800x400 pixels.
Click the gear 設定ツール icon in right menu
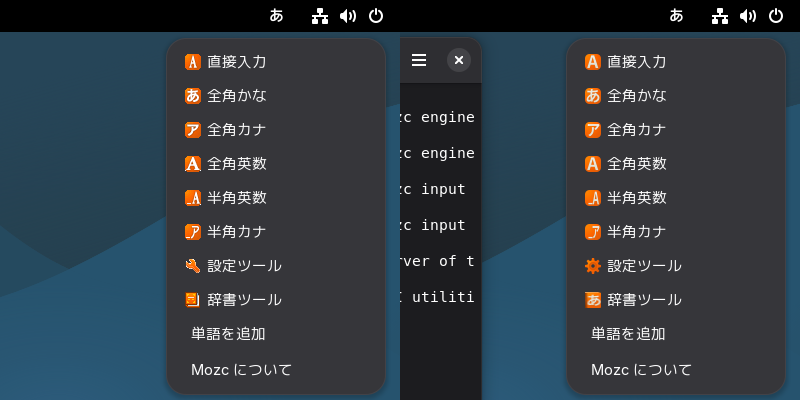593,266
